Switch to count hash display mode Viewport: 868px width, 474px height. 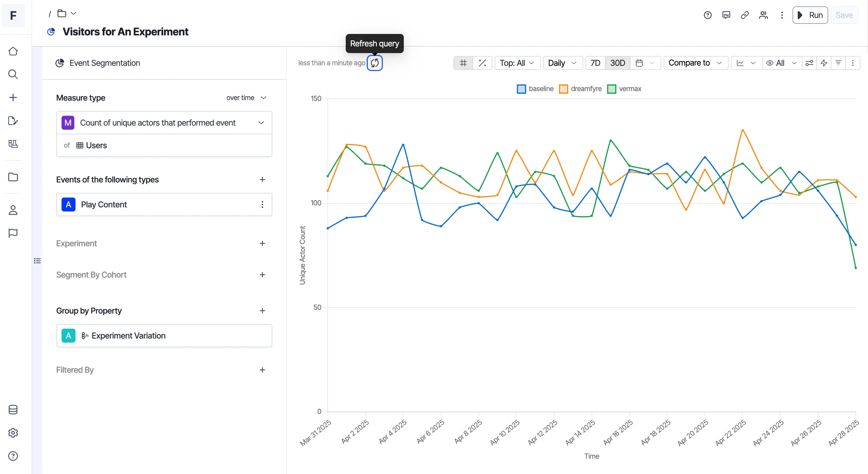coord(463,63)
